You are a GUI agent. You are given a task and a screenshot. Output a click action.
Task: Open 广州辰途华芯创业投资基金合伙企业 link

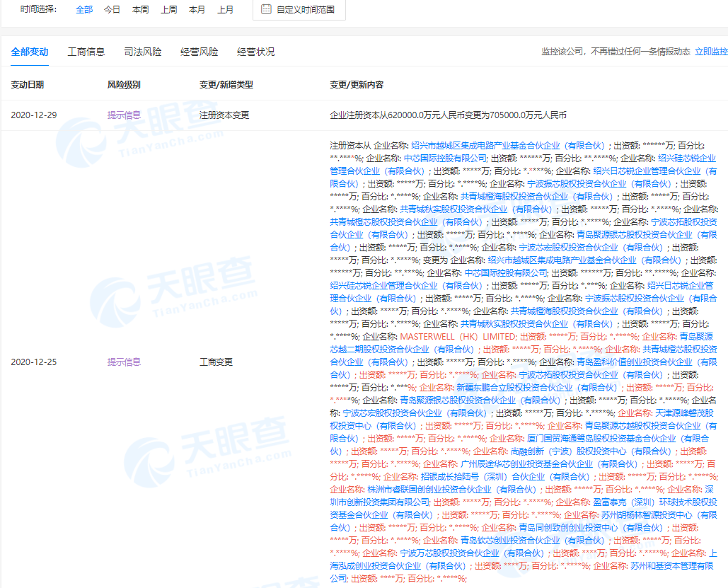tap(549, 463)
